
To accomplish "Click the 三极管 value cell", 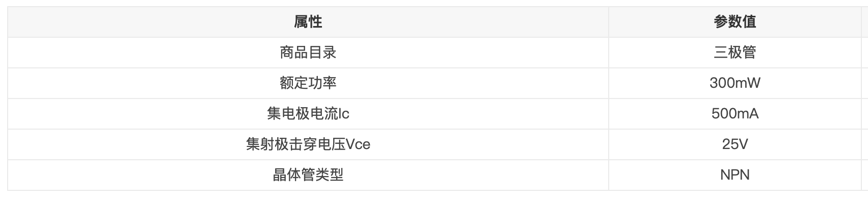I will point(735,53).
